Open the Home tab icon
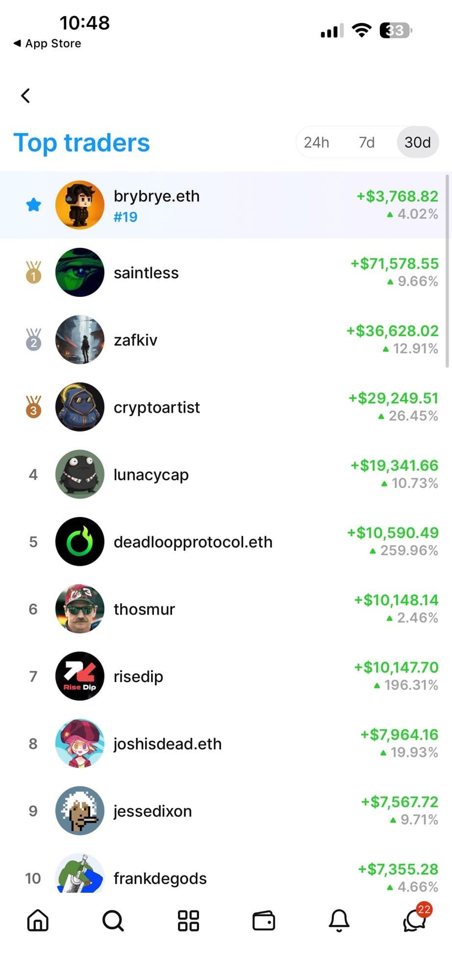452x980 pixels. pos(38,920)
